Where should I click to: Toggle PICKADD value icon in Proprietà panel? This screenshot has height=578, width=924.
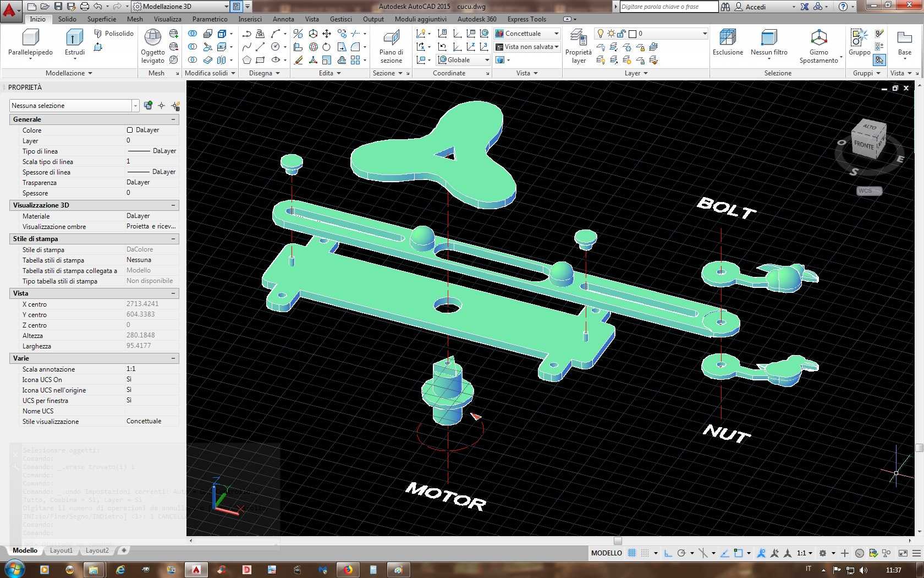coord(148,106)
